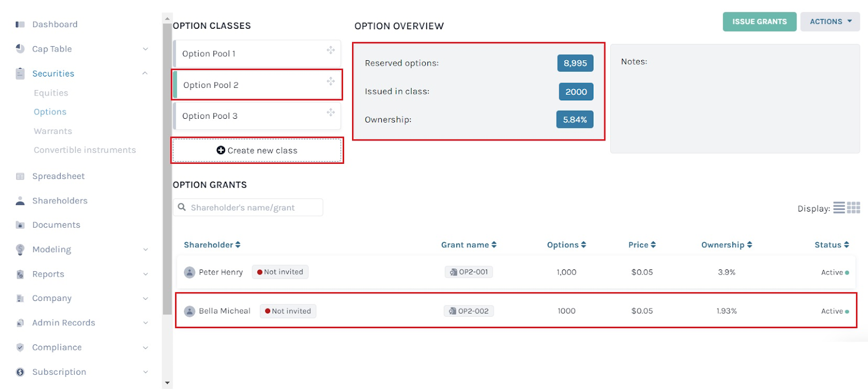Viewport: 868px width, 391px height.
Task: Open Warrants under Securities
Action: click(x=53, y=131)
